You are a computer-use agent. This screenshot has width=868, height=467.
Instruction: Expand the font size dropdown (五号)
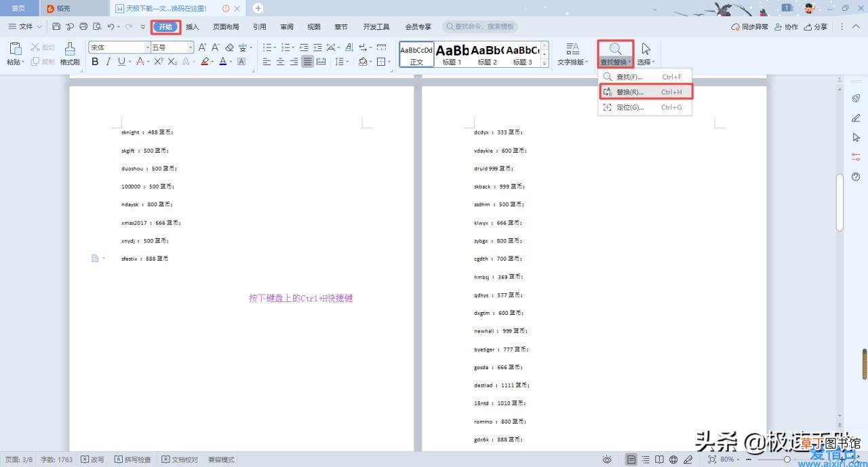point(191,48)
